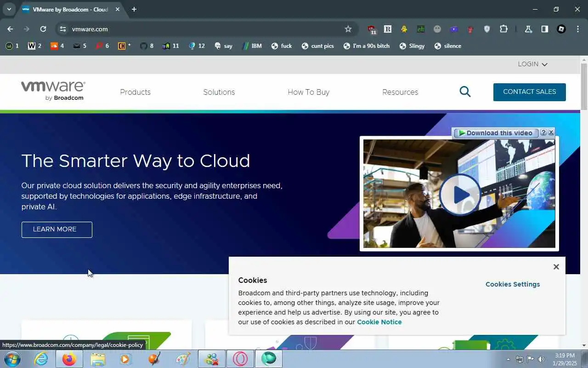This screenshot has height=368, width=588.
Task: View site information icon in address bar
Action: coord(63,29)
